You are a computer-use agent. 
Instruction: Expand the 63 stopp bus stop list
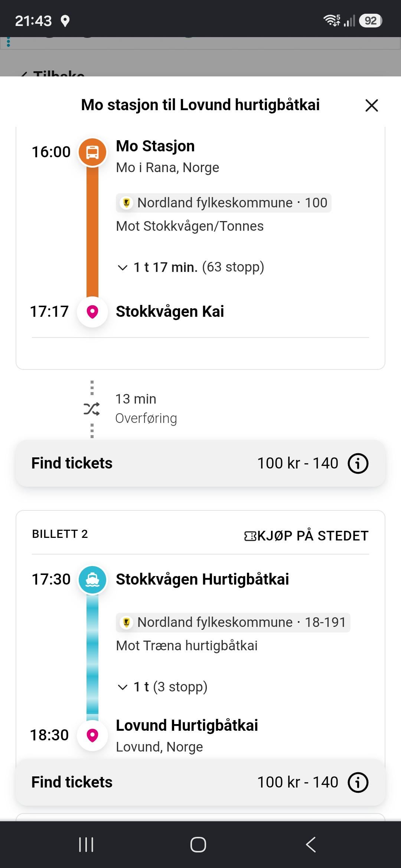(190, 267)
